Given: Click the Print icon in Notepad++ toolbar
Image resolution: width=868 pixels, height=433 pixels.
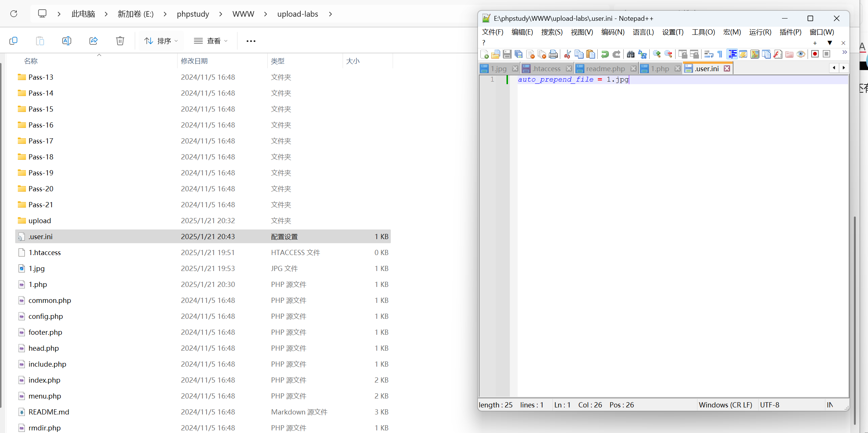Looking at the screenshot, I should (553, 54).
